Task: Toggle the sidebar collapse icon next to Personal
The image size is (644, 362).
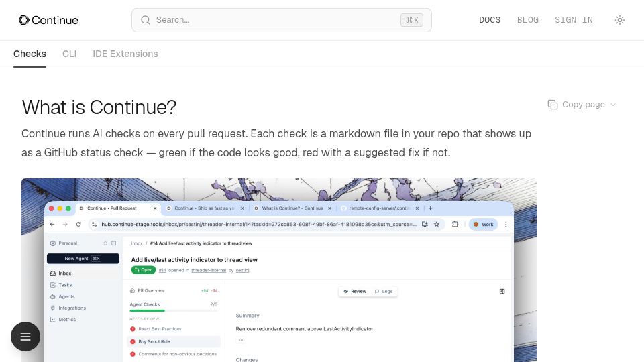Action: click(x=114, y=243)
